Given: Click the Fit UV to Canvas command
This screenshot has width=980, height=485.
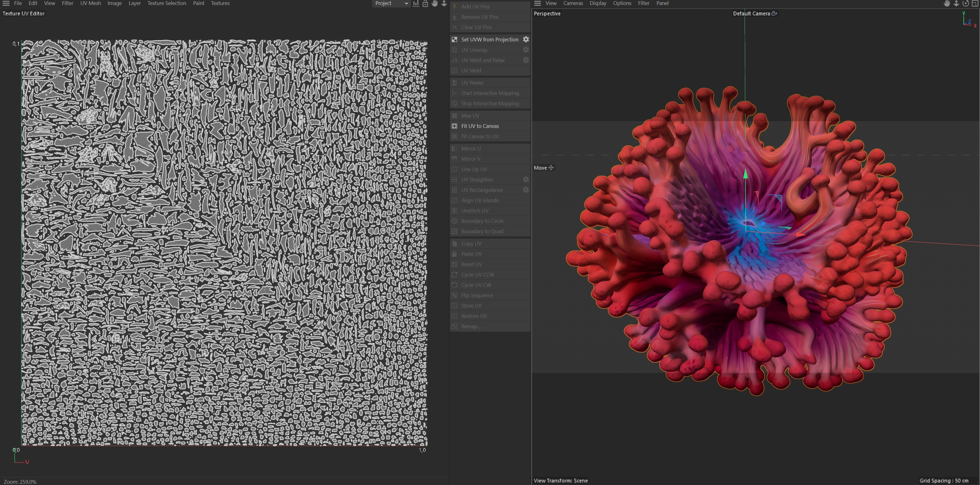Looking at the screenshot, I should click(480, 126).
